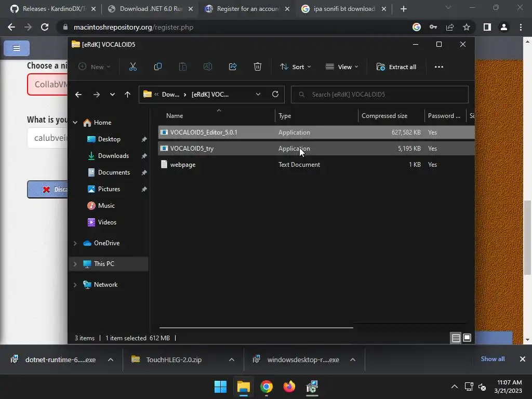Click the Chrome share page icon
This screenshot has width=532, height=399.
point(450,27)
